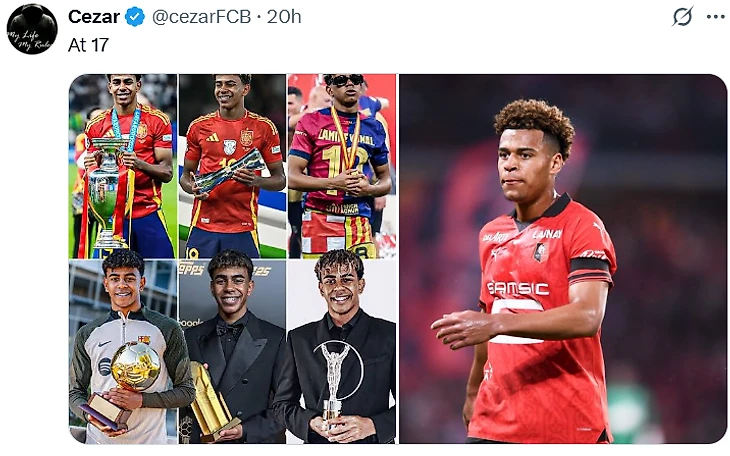Screen dimensions: 730x456
Task: Open photo with sunglasses and medal
Action: (x=342, y=166)
